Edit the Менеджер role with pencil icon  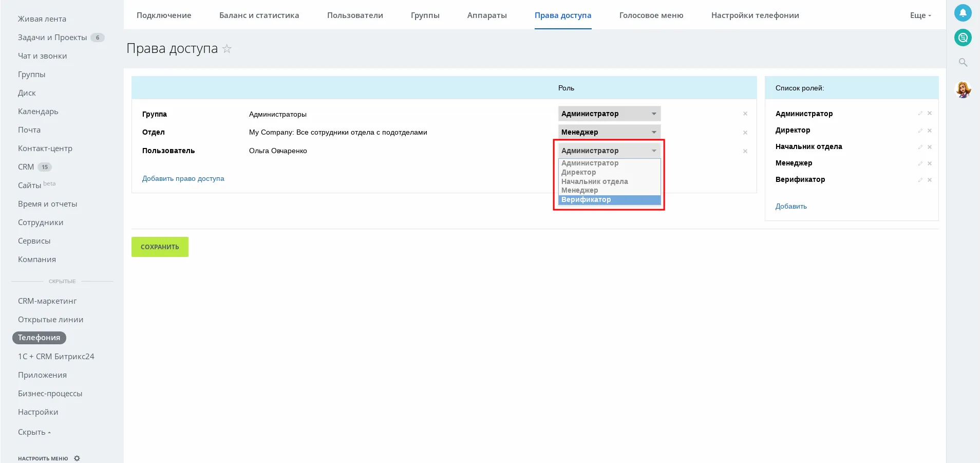920,163
